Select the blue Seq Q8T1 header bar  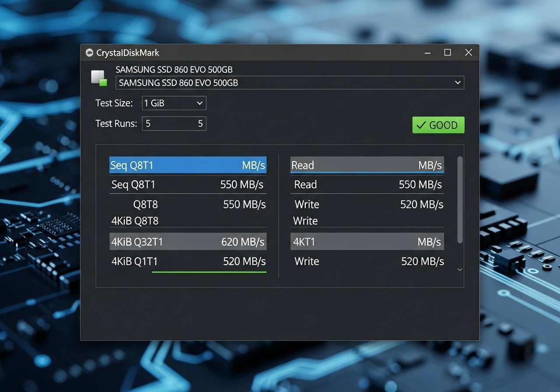tap(188, 165)
